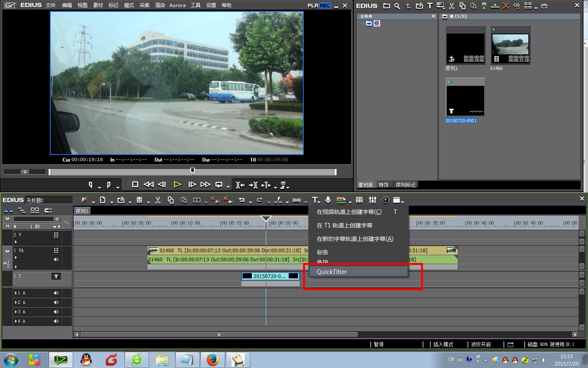The height and width of the screenshot is (368, 588).
Task: Click the save floppy disk icon
Action: tap(139, 200)
